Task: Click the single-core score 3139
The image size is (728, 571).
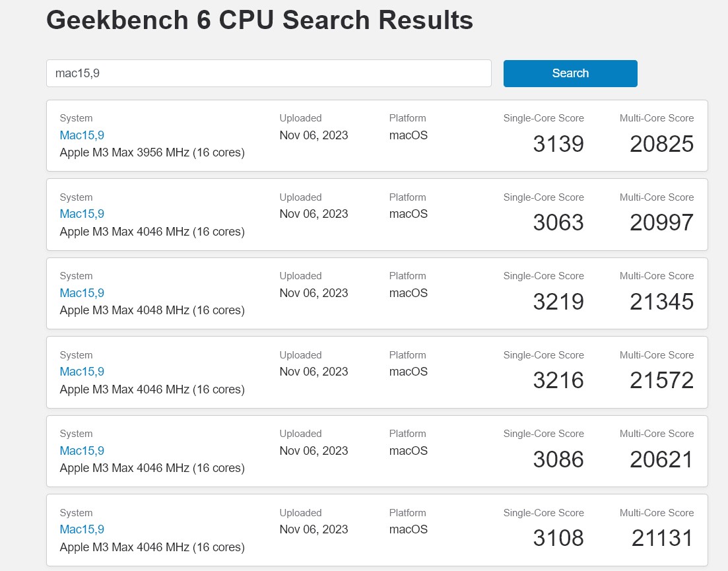Action: pos(558,144)
